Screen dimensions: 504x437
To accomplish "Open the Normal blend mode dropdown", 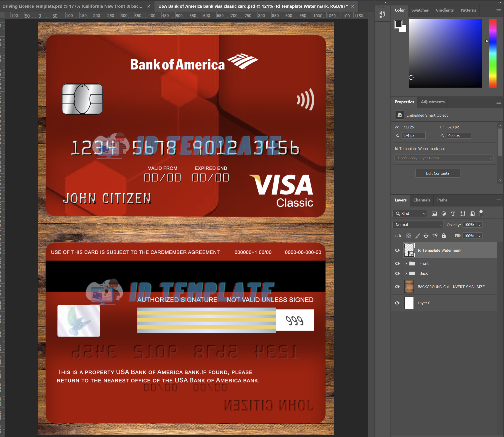I will click(418, 225).
